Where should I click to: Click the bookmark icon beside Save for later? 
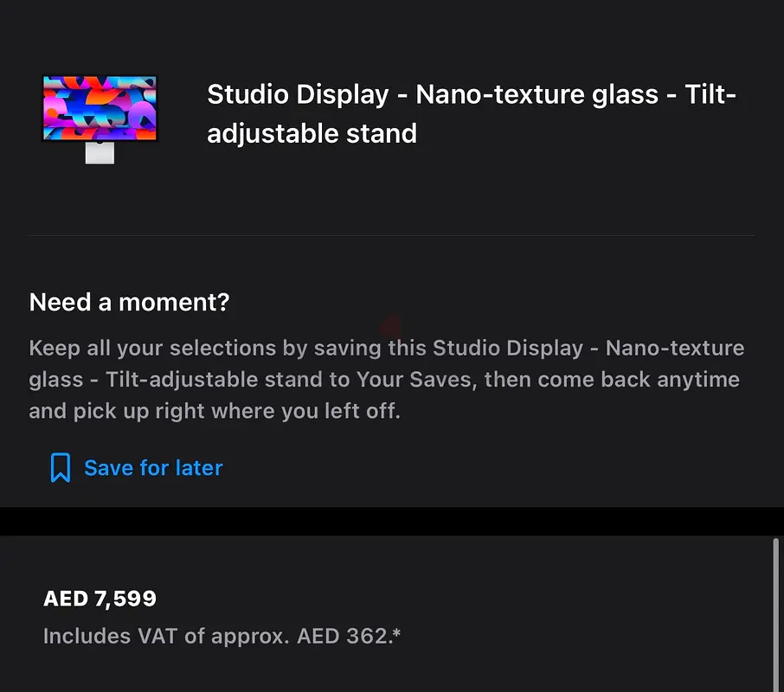click(x=61, y=468)
